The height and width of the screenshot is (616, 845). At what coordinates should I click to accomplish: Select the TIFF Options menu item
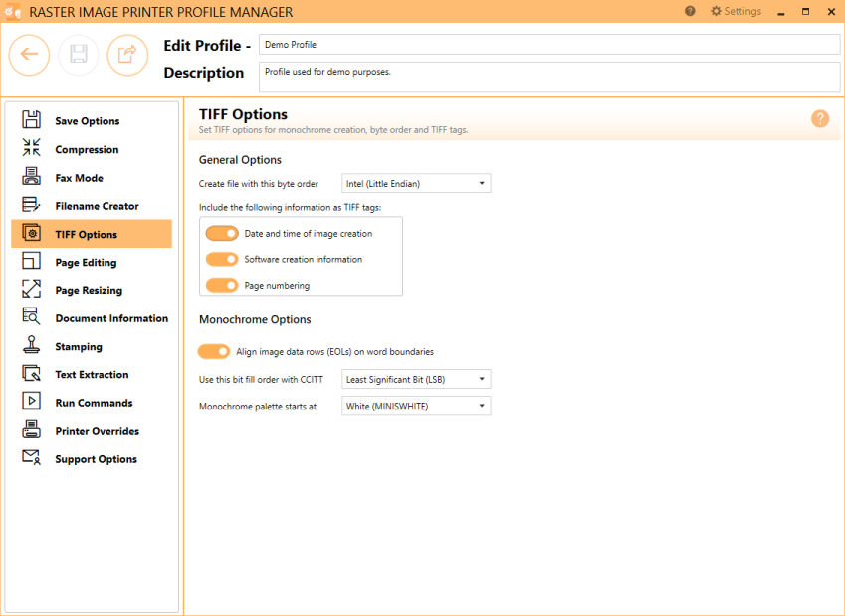click(x=92, y=234)
